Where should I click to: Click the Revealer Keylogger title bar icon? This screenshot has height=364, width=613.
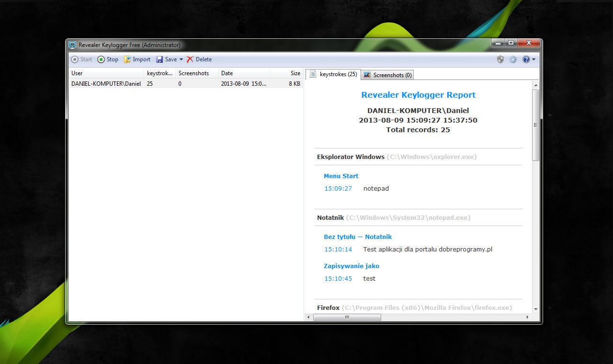[x=72, y=45]
